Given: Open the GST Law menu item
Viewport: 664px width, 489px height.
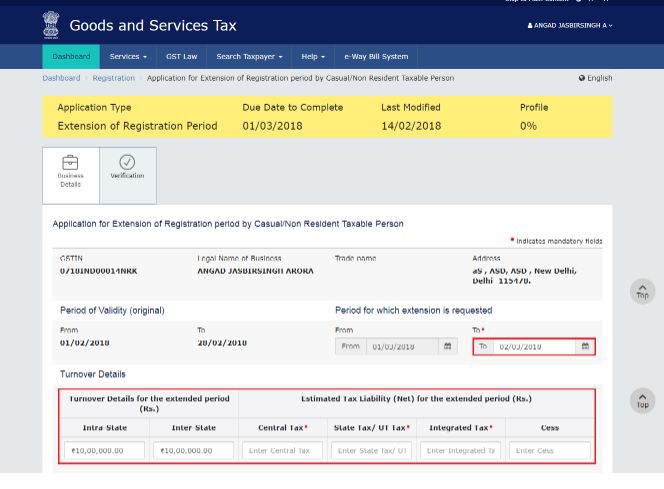Looking at the screenshot, I should [x=181, y=57].
